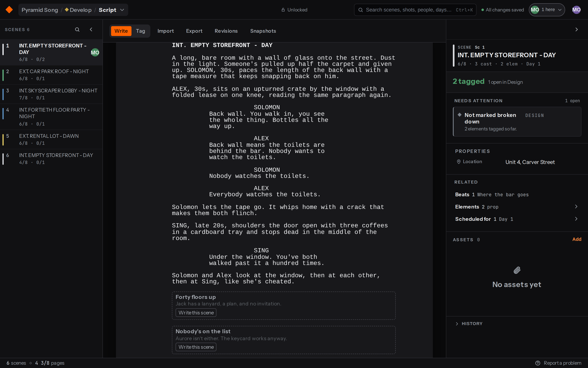The width and height of the screenshot is (588, 368).
Task: Select scene 6 INT. EMPTY STOREFRONT - DAY
Action: coord(51,158)
